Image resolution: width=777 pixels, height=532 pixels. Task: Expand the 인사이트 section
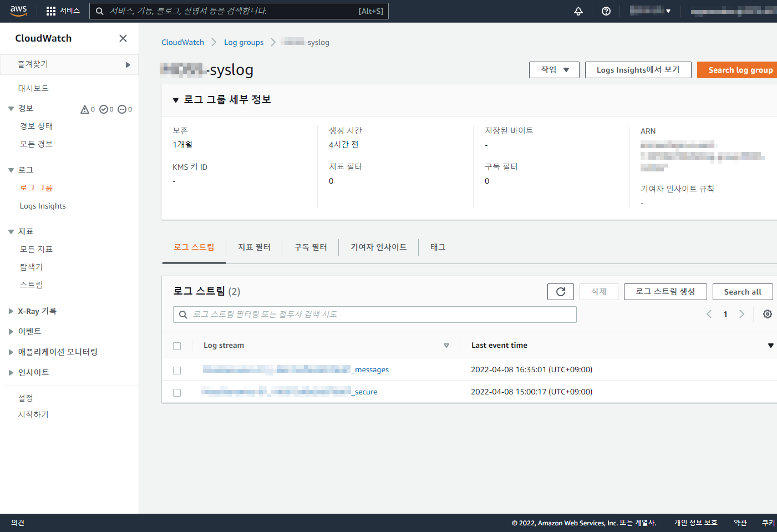tap(11, 373)
